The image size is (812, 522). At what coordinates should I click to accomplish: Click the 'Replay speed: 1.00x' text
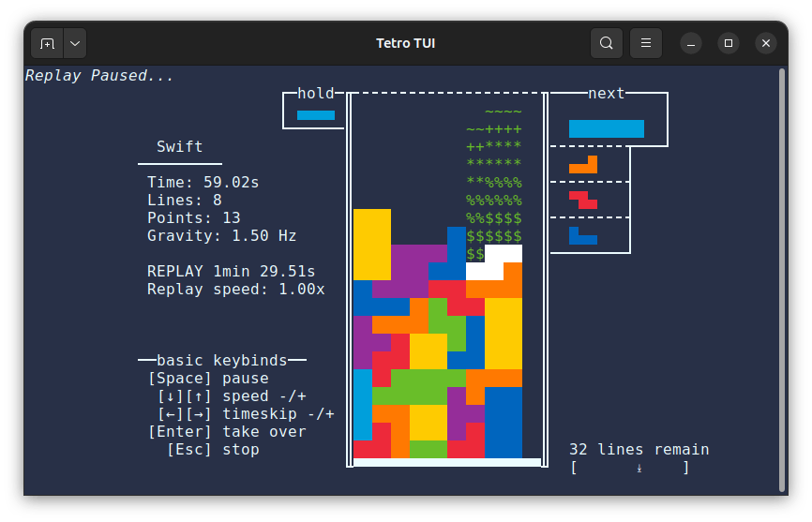coord(235,289)
